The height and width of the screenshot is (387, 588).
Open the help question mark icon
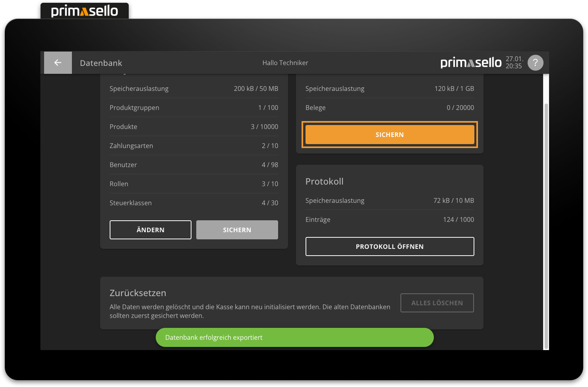[535, 62]
